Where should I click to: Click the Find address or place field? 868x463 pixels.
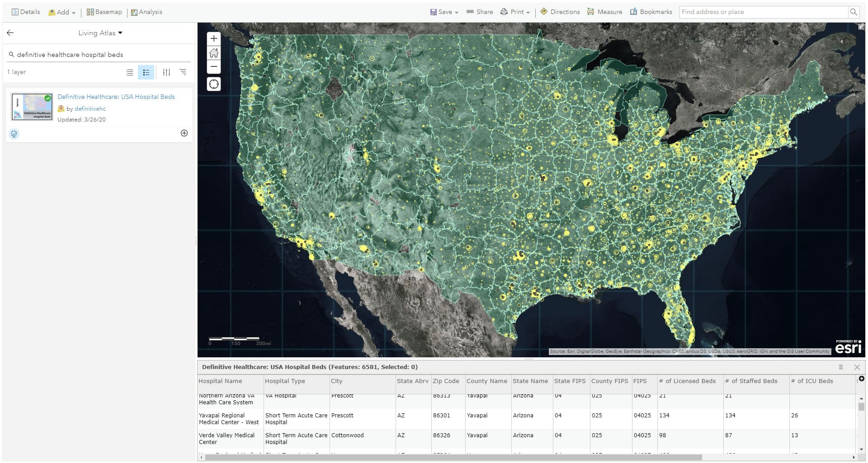[x=764, y=12]
